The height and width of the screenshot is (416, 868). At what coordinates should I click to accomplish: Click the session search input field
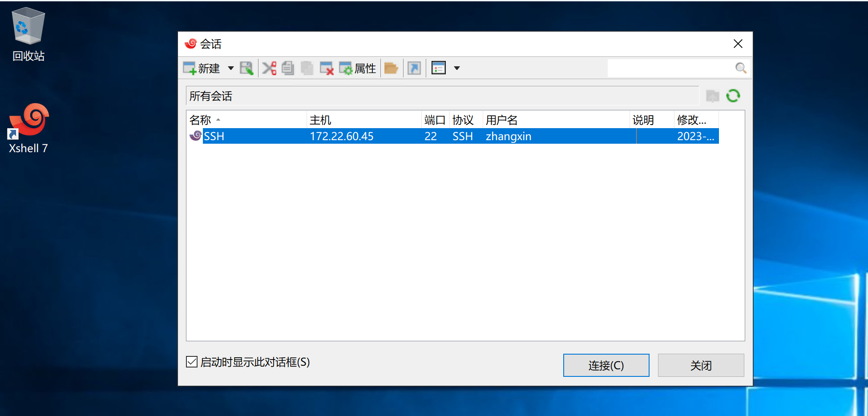[670, 68]
